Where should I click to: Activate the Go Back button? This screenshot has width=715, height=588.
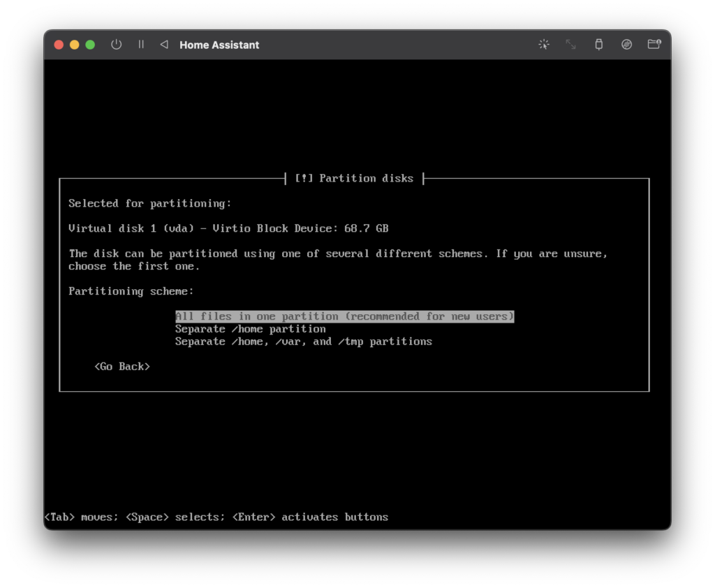pyautogui.click(x=122, y=367)
